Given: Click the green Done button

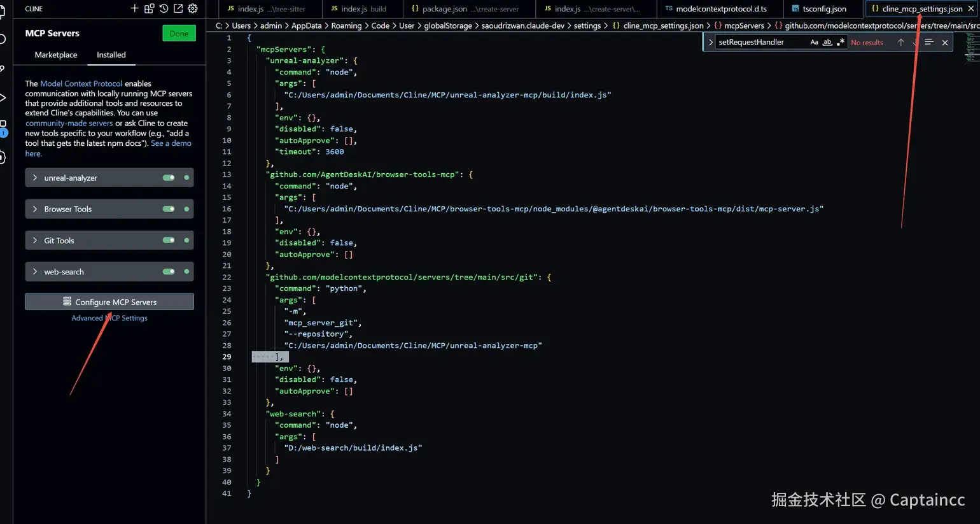Looking at the screenshot, I should (x=179, y=33).
